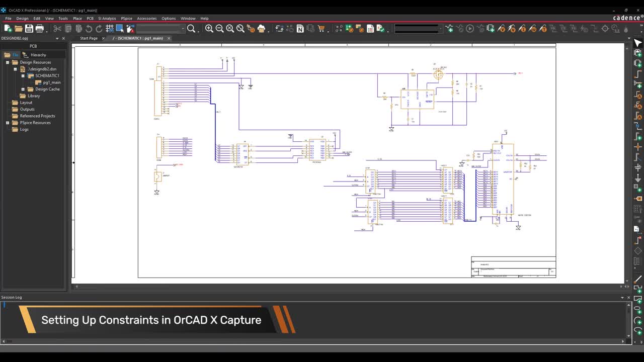Screen dimensions: 644x362
Task: Close the Session Log panel
Action: 629,298
